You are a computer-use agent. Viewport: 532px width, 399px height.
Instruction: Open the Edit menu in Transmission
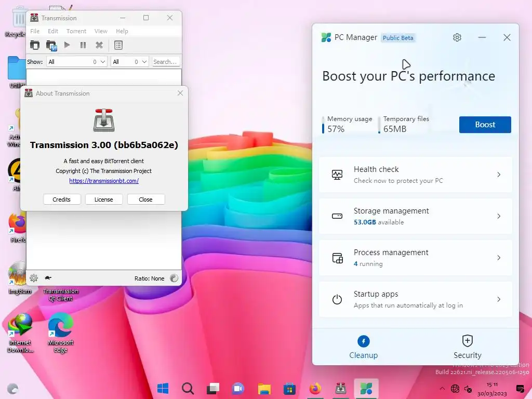tap(53, 31)
